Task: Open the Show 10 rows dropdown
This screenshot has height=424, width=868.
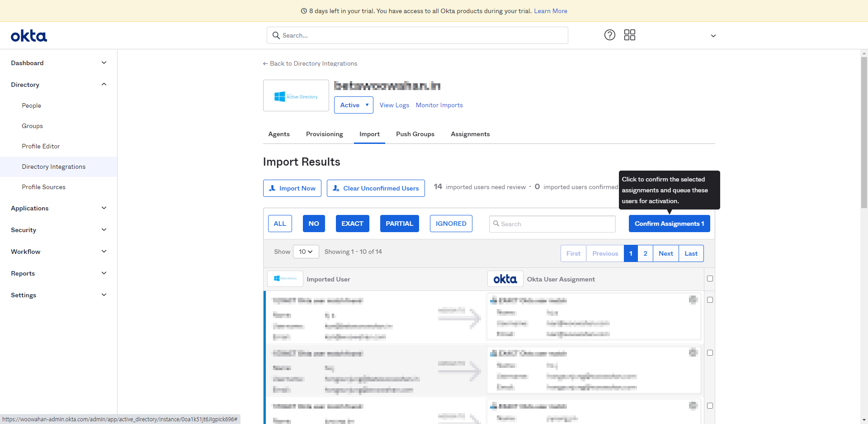Action: pyautogui.click(x=306, y=252)
